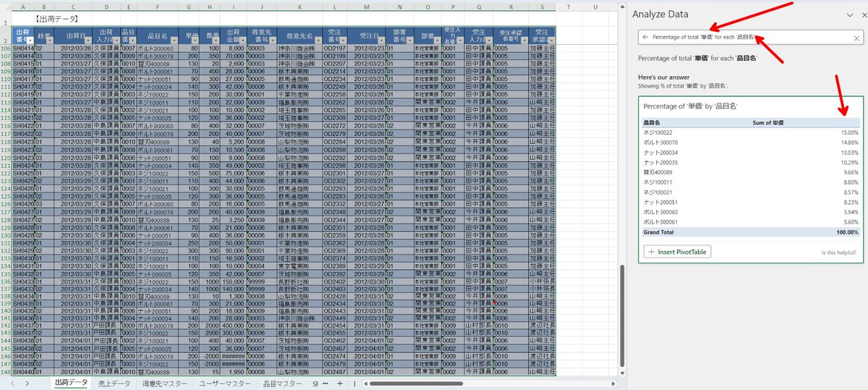Switch to the 売上データ sheet tab
The image size is (868, 390).
114,383
